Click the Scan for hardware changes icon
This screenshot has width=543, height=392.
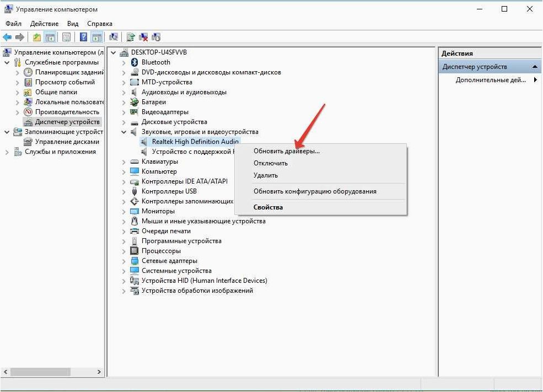(x=113, y=37)
